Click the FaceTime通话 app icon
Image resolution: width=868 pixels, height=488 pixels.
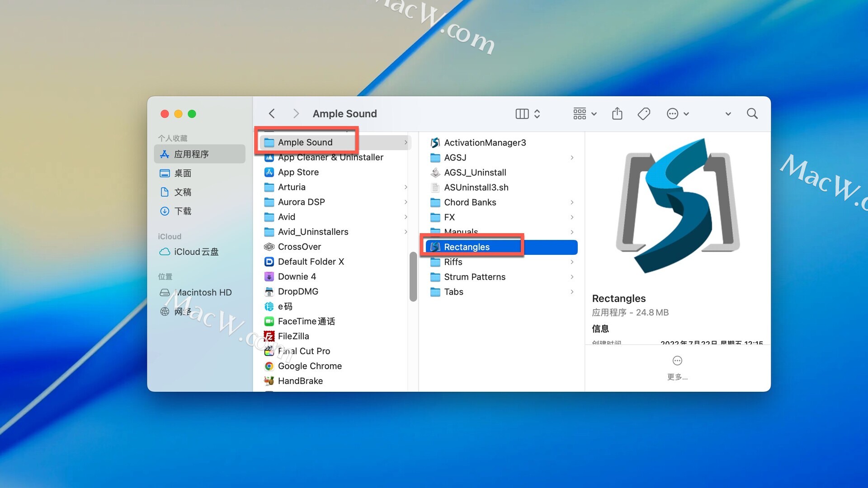pos(269,321)
